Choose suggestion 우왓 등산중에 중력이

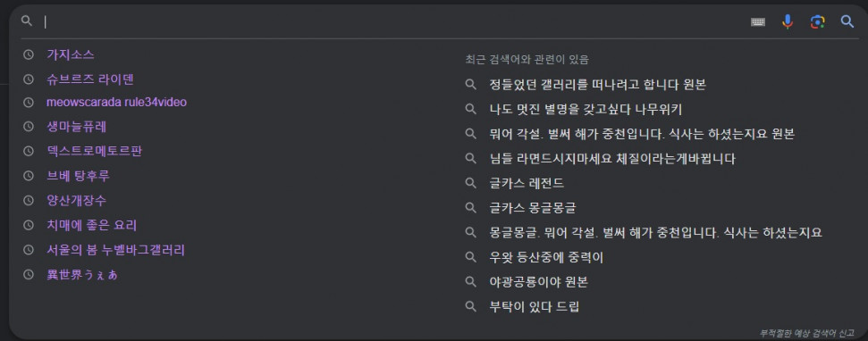(546, 258)
